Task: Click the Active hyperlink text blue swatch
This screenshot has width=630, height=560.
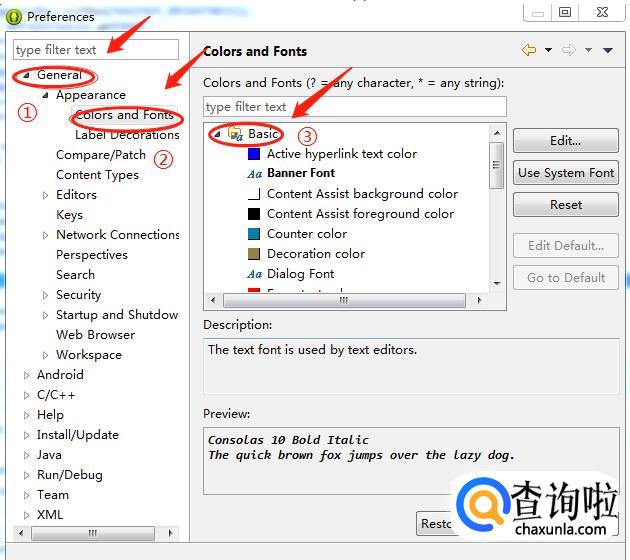Action: 254,153
